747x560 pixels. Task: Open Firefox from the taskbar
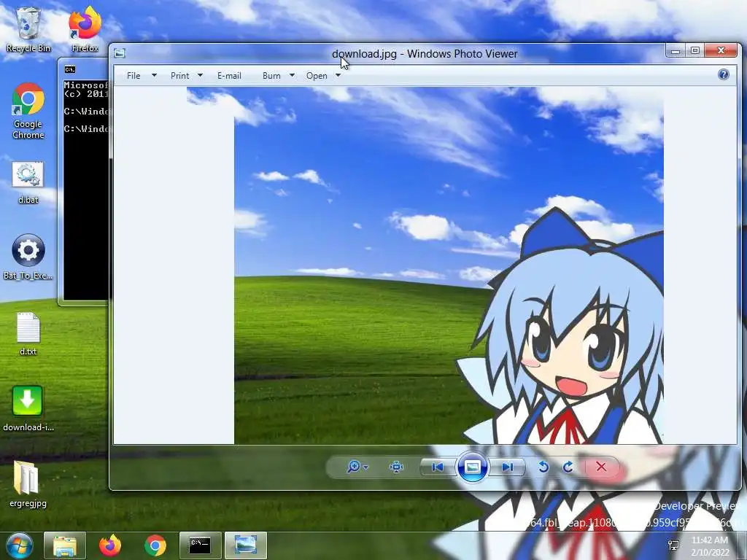pyautogui.click(x=110, y=545)
